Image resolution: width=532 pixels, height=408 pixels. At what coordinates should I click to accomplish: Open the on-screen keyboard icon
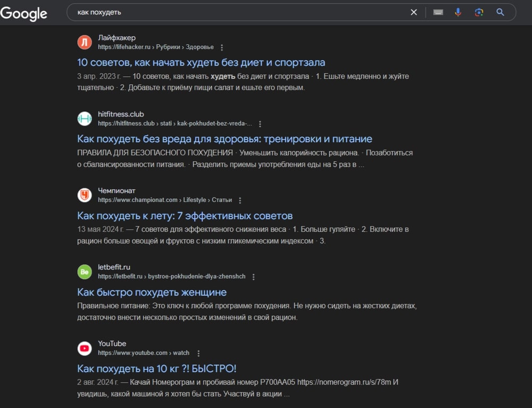coord(438,12)
